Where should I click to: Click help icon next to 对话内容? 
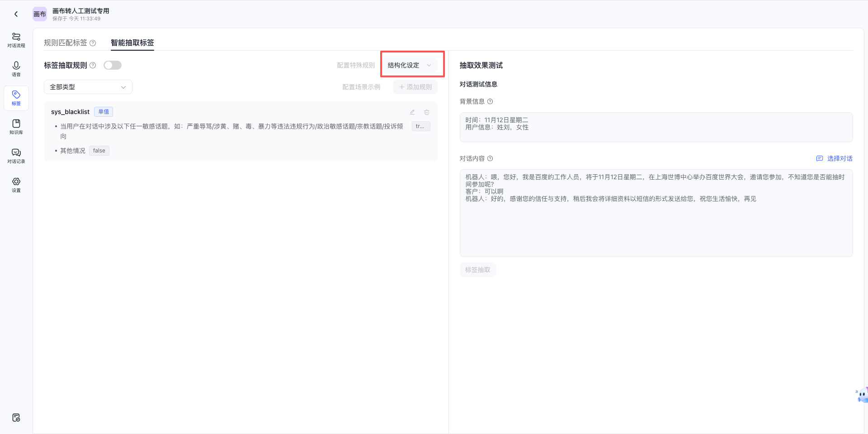(490, 158)
